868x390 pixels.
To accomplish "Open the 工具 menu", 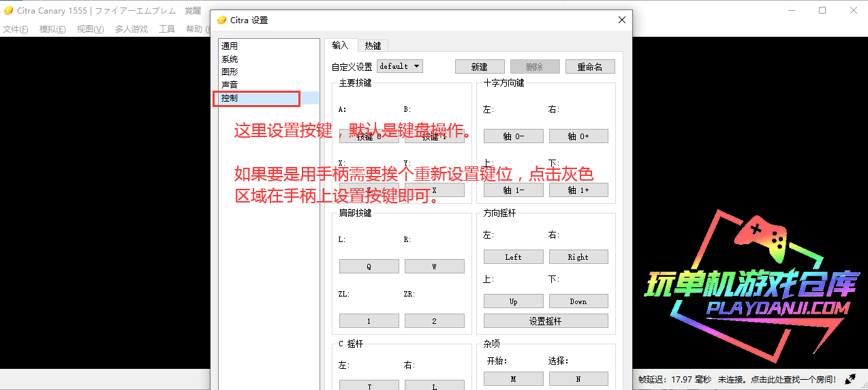I will 167,29.
